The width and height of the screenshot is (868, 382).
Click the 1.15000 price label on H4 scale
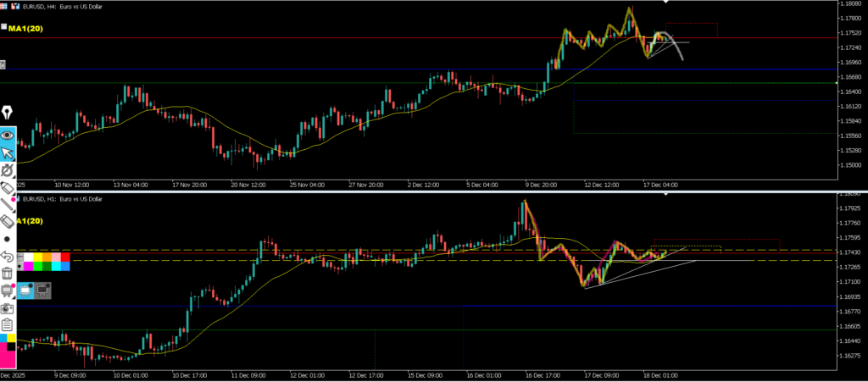coord(849,165)
